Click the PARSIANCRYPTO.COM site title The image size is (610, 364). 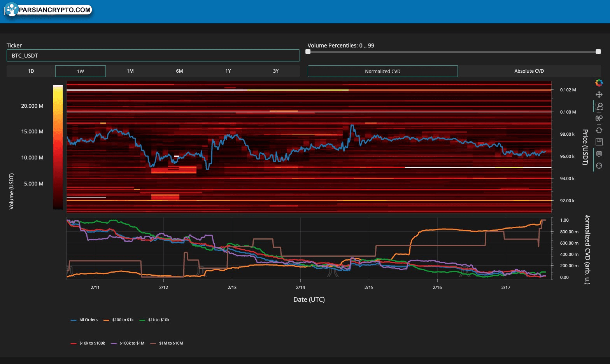[x=55, y=10]
